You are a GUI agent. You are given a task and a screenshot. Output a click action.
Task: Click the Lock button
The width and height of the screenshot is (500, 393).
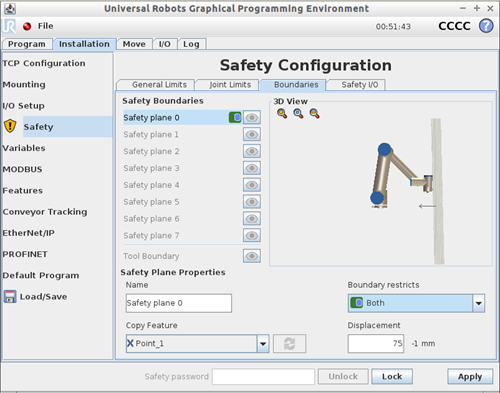pyautogui.click(x=392, y=377)
